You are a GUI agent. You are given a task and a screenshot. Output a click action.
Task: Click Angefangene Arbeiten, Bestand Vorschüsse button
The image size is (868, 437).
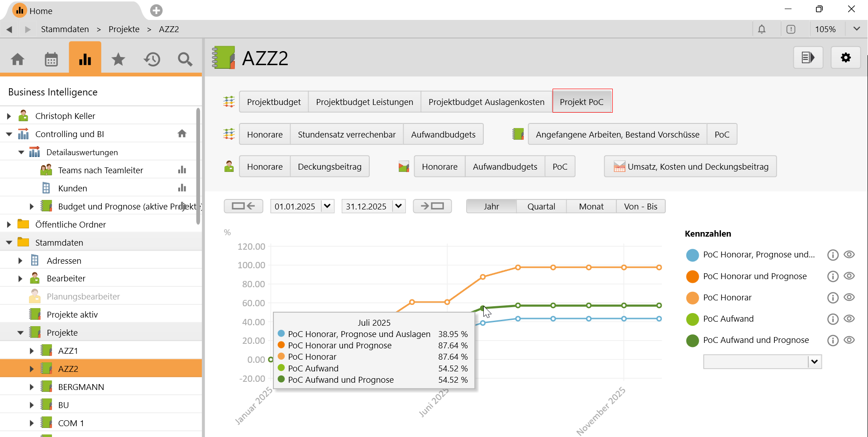[617, 134]
